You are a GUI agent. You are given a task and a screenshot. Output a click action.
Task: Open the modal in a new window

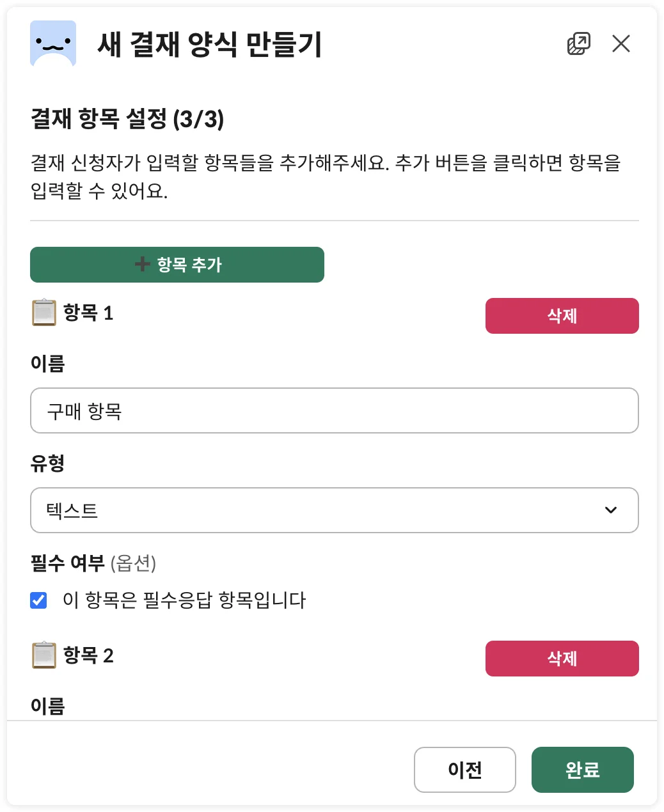click(x=578, y=43)
